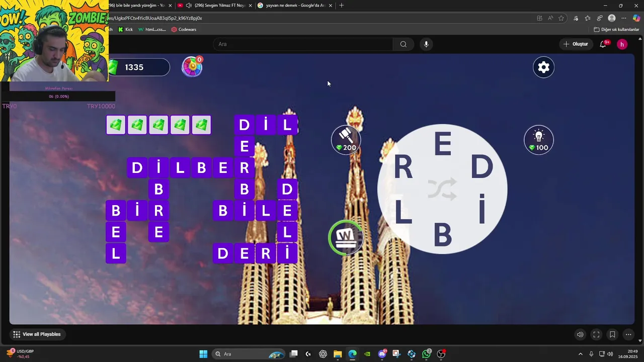The image size is (644, 362).
Task: Open the Kick bookmark
Action: (125, 30)
